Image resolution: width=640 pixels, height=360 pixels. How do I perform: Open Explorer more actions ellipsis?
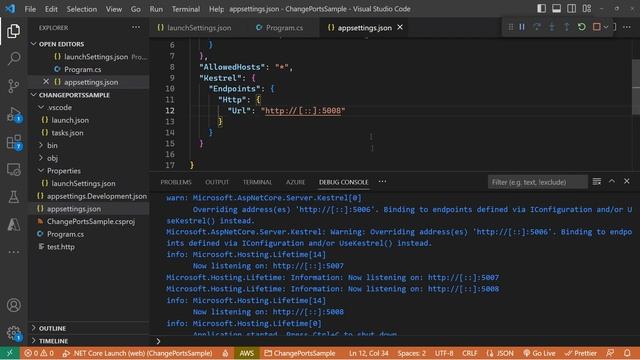pyautogui.click(x=136, y=28)
